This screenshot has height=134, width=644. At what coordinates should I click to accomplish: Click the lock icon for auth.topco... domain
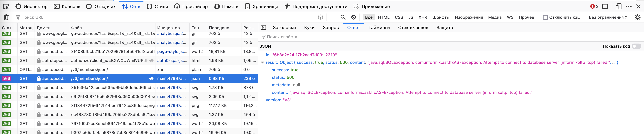click(x=39, y=60)
